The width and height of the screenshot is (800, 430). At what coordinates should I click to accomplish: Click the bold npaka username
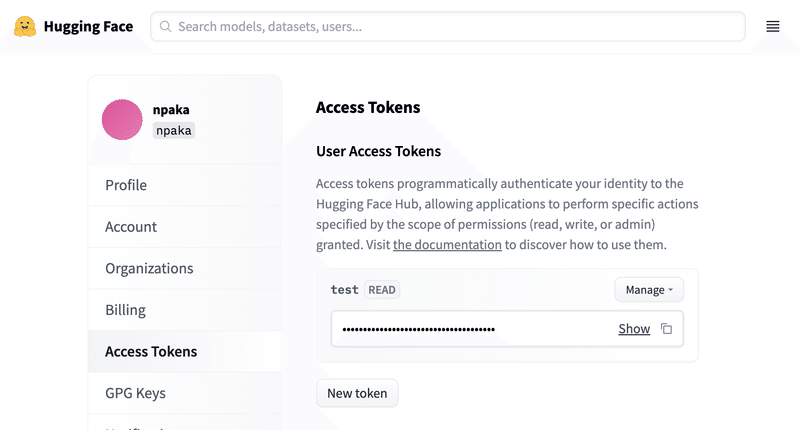[171, 110]
